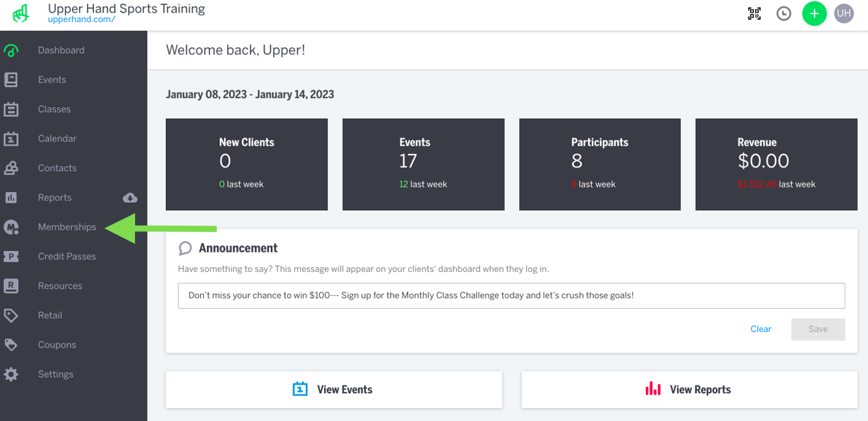
Task: Click the Coupons tag icon
Action: click(11, 345)
